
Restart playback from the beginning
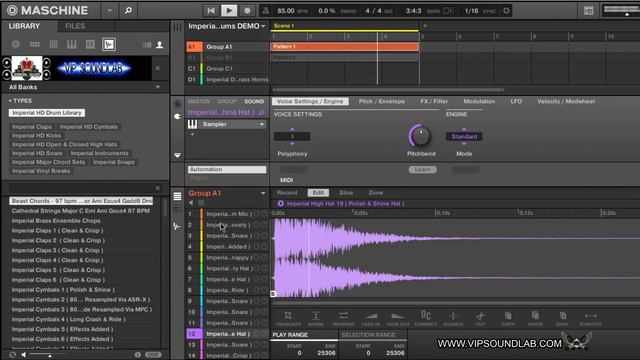pyautogui.click(x=211, y=11)
